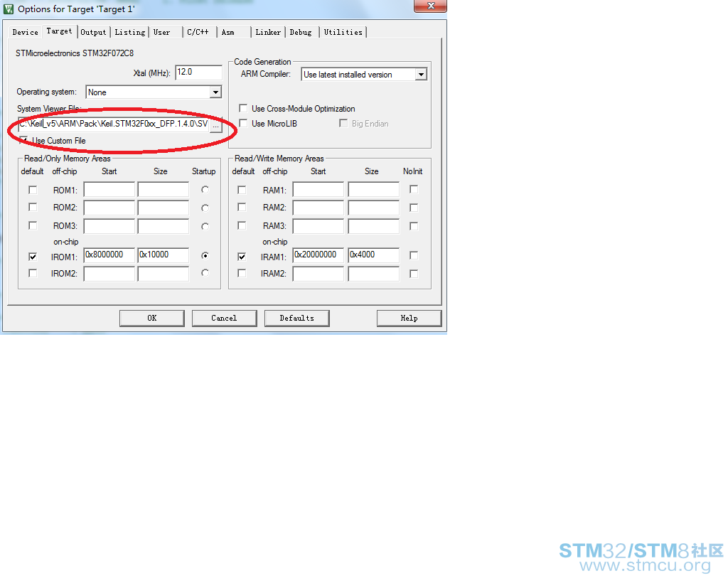Switch to the Device tab
Screen dimensions: 728x583
[26, 32]
